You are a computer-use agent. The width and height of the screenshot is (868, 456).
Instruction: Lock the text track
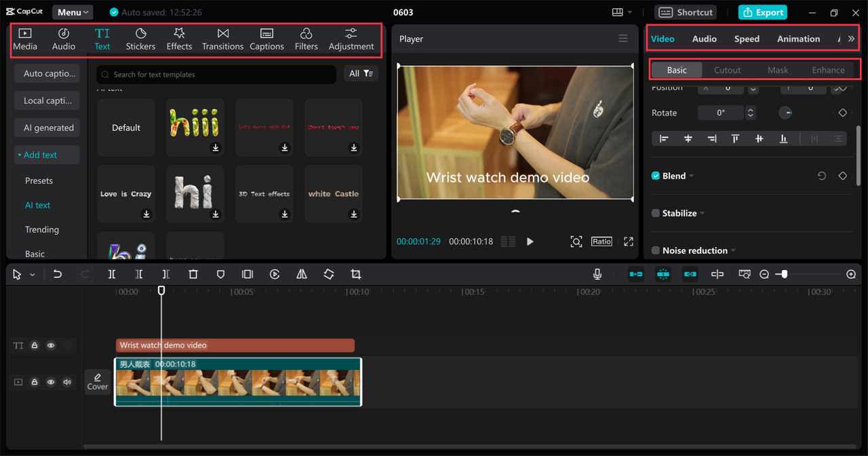coord(35,345)
